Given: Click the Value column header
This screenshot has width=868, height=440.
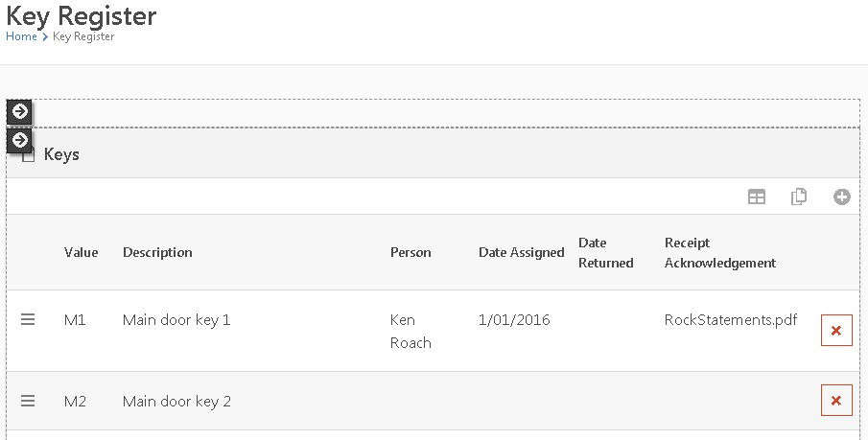Looking at the screenshot, I should pyautogui.click(x=82, y=252).
